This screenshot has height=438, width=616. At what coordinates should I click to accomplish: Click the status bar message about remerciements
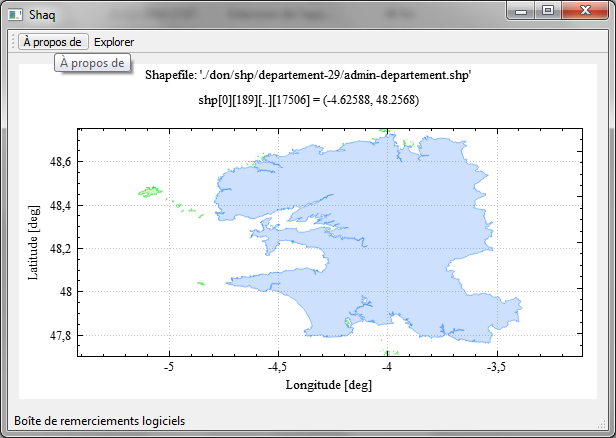[98, 421]
